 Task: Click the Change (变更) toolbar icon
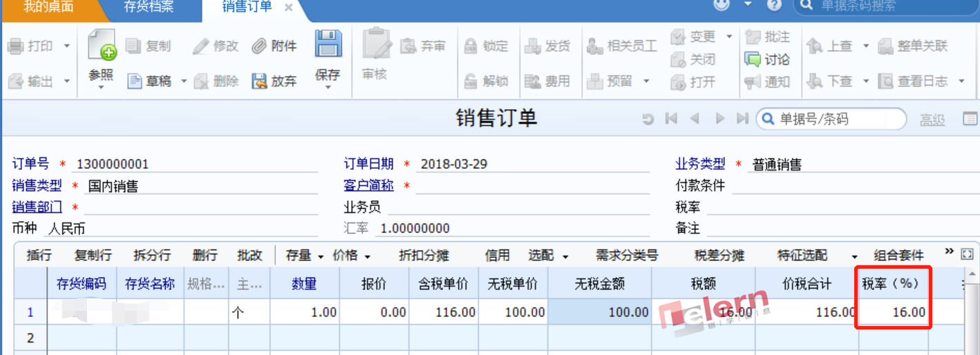pyautogui.click(x=678, y=37)
